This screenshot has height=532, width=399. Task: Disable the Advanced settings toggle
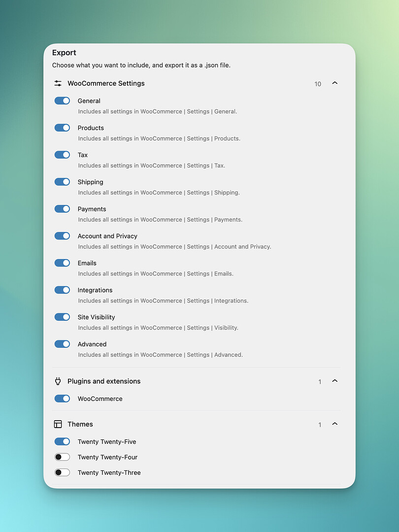(x=63, y=344)
